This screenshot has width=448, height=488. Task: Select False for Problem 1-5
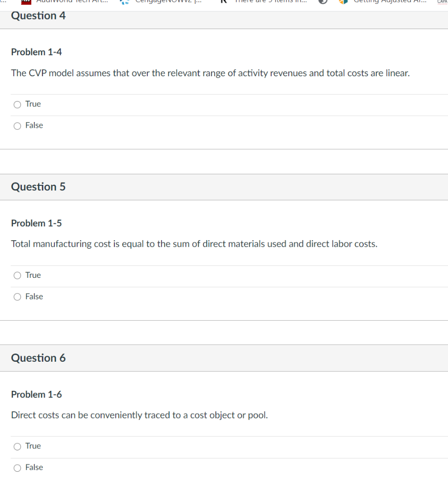coord(17,296)
